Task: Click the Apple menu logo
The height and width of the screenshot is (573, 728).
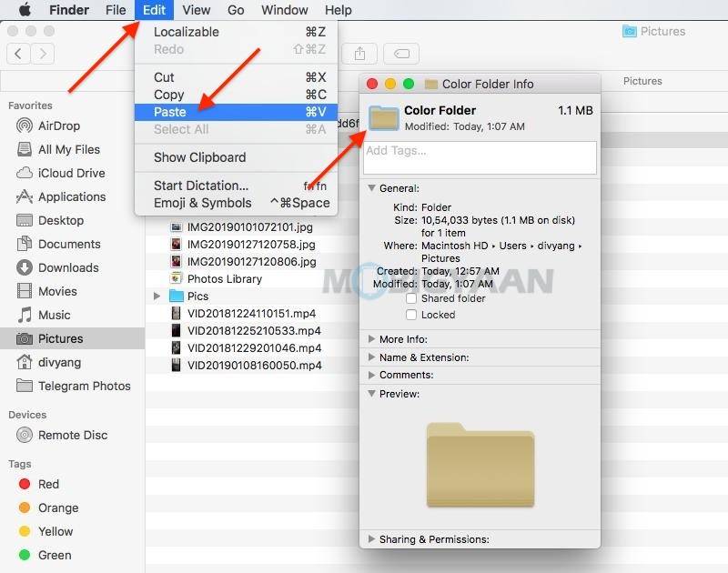Action: pos(25,10)
